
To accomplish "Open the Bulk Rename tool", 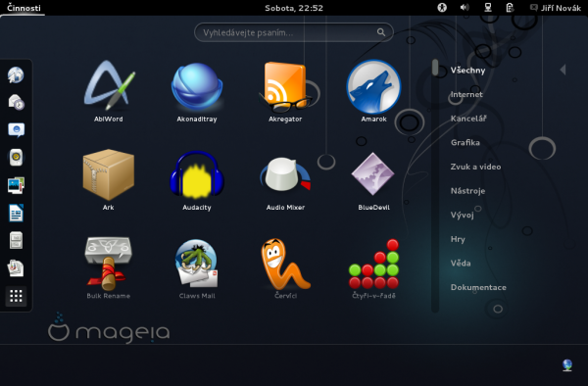I will [109, 268].
